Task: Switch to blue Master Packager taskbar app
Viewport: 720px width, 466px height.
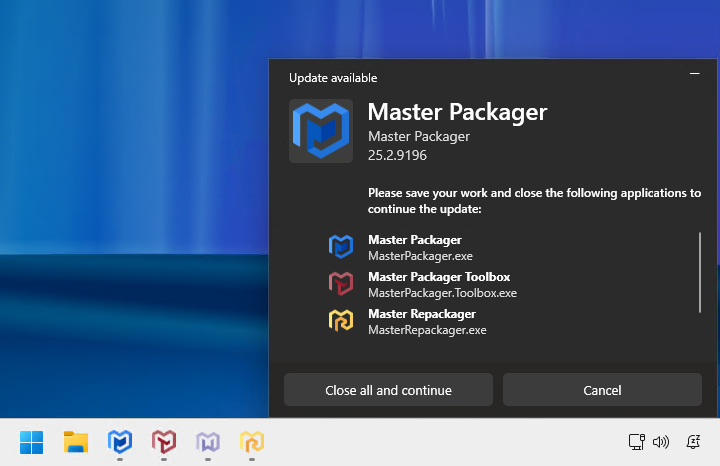Action: pyautogui.click(x=120, y=442)
